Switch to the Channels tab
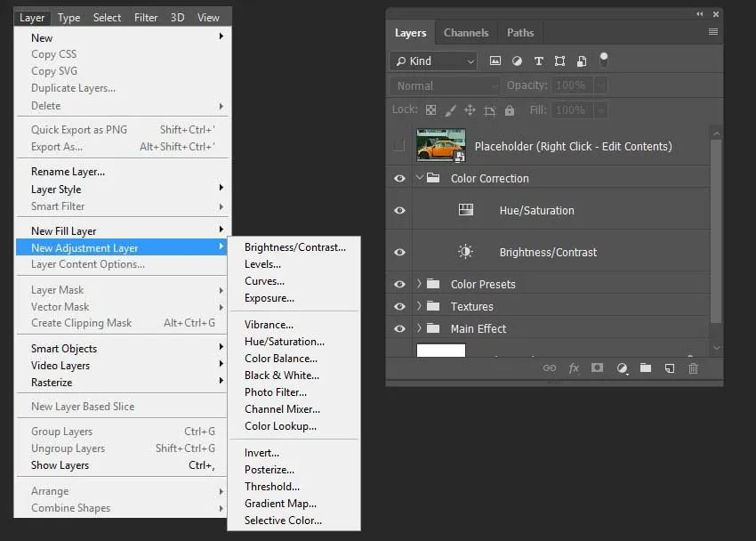756x541 pixels. [466, 33]
